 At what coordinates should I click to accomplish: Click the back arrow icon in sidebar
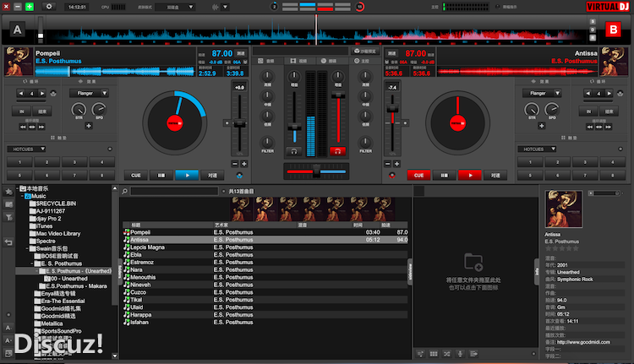click(x=8, y=242)
